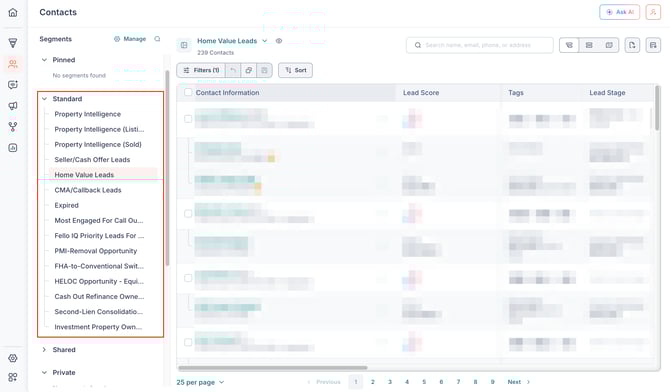Click the save icon button at the far right
670x392 pixels.
pyautogui.click(x=653, y=45)
